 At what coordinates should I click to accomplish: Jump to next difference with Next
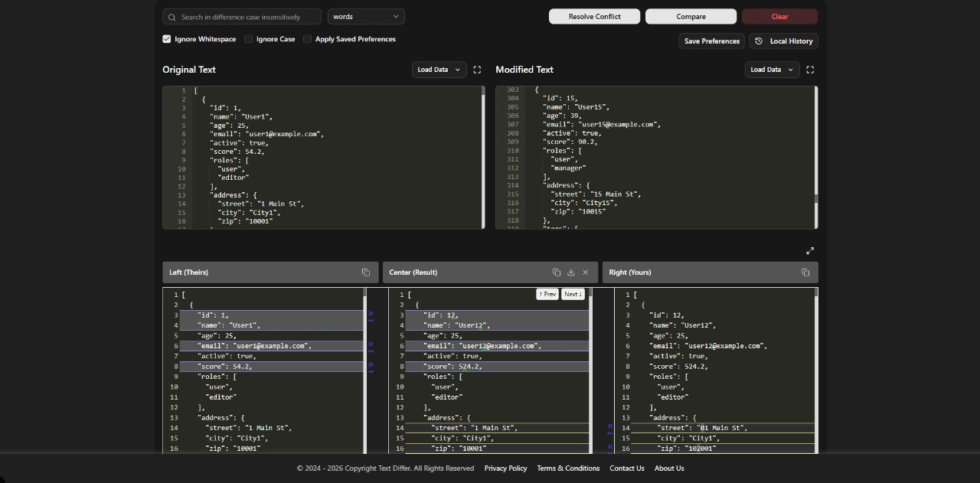(x=573, y=294)
